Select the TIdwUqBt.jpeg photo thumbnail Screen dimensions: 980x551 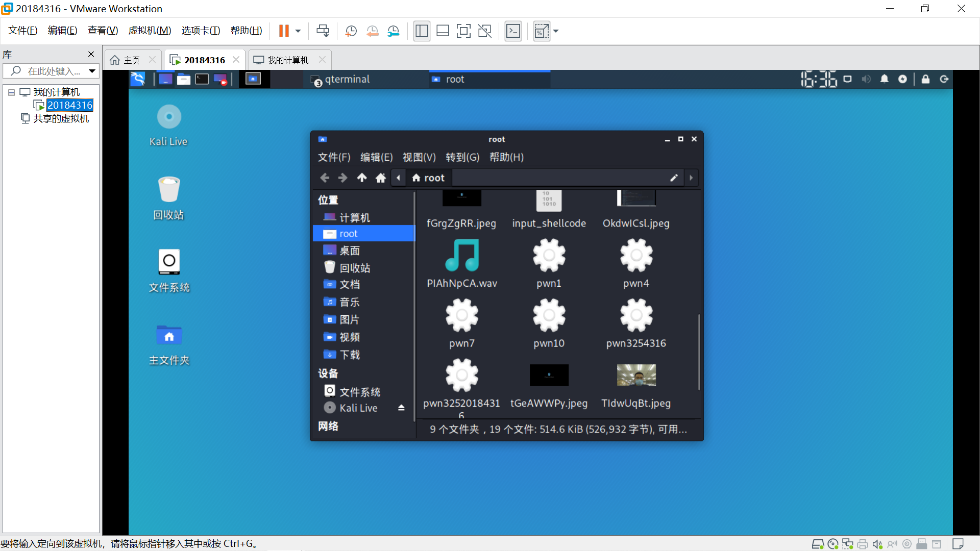click(x=636, y=375)
